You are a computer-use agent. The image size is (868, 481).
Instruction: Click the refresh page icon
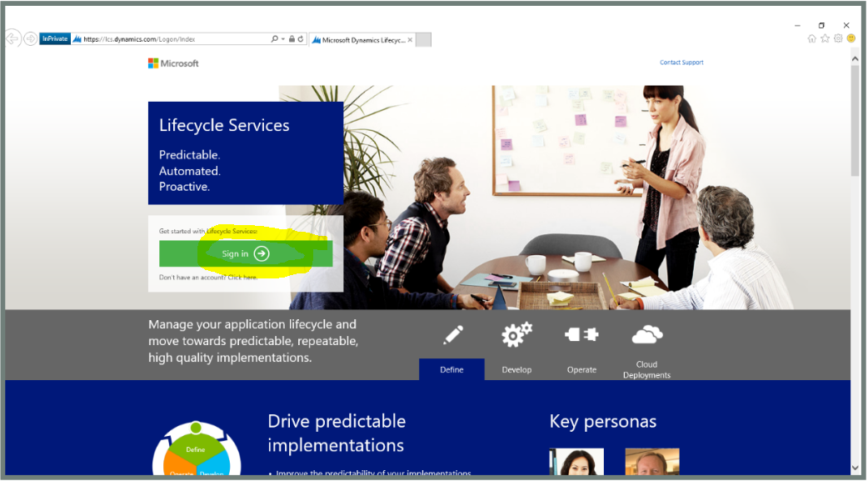tap(301, 39)
